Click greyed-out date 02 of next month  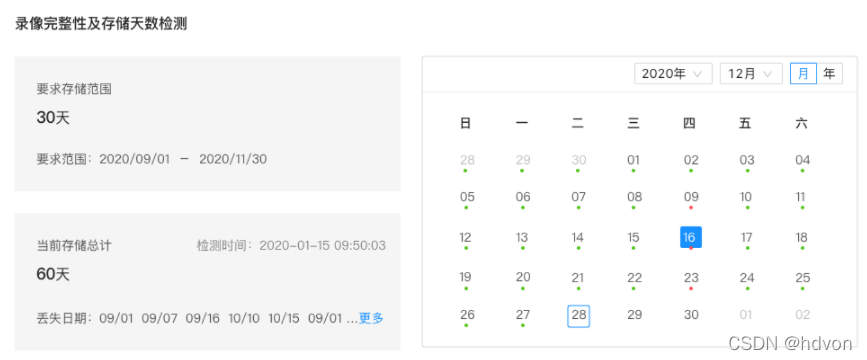802,315
